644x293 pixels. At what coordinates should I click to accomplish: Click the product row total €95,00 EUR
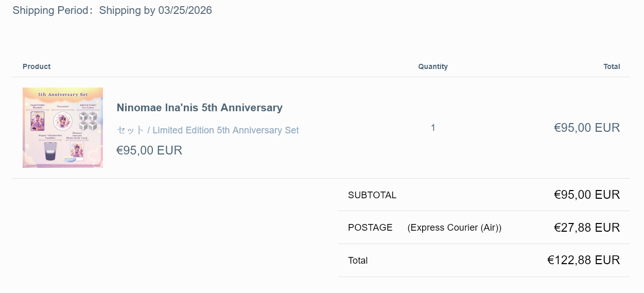[586, 128]
